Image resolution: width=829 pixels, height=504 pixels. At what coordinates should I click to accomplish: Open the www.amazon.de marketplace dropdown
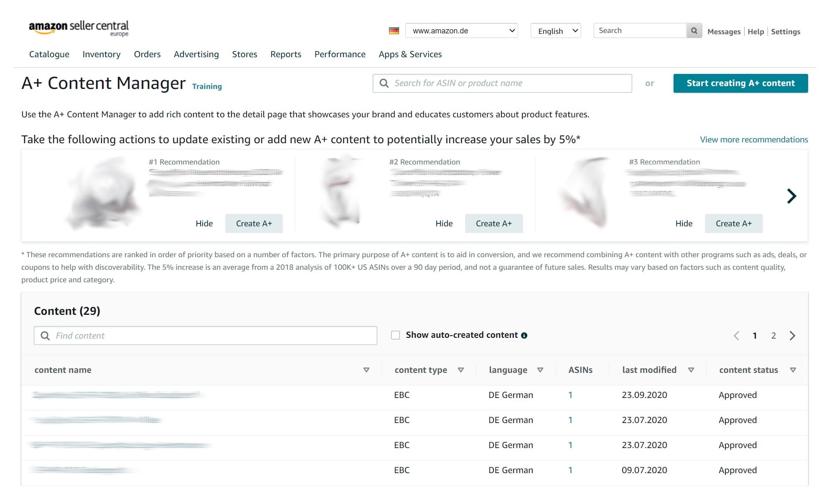tap(462, 30)
